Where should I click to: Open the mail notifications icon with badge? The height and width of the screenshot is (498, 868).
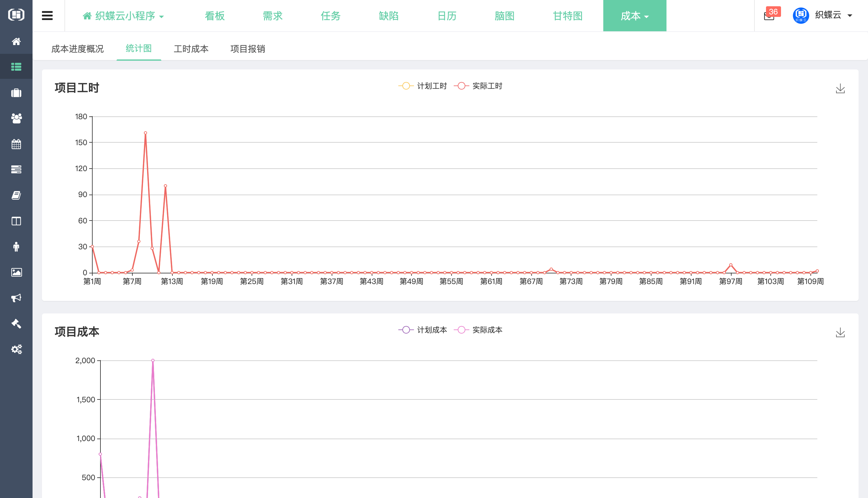tap(769, 16)
